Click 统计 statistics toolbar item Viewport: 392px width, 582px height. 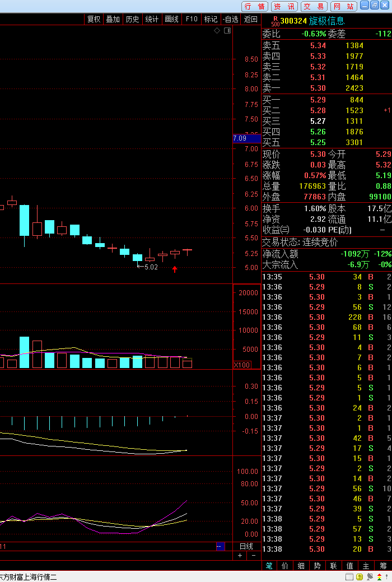click(152, 19)
